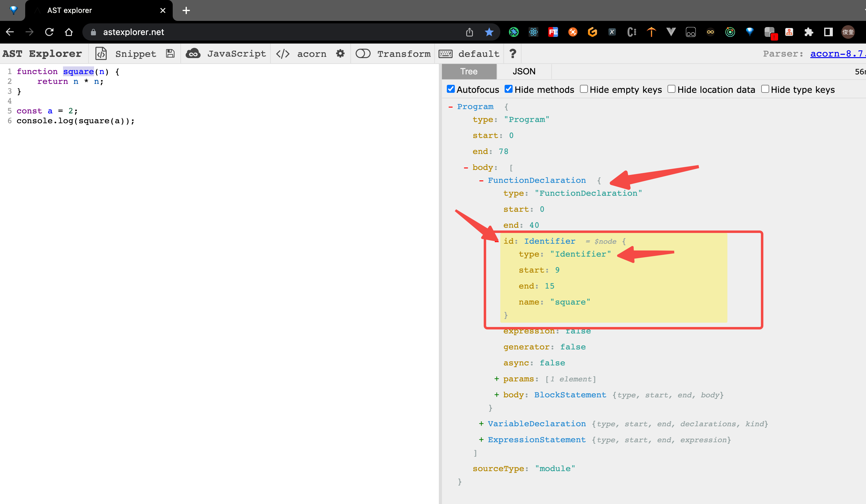
Task: Select the Tree tab
Action: tap(469, 72)
